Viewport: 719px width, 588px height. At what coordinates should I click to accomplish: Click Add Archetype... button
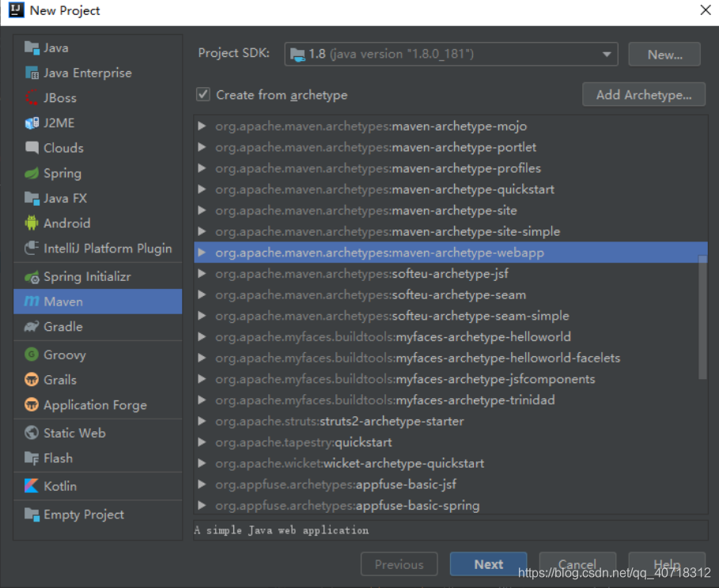[x=644, y=94]
